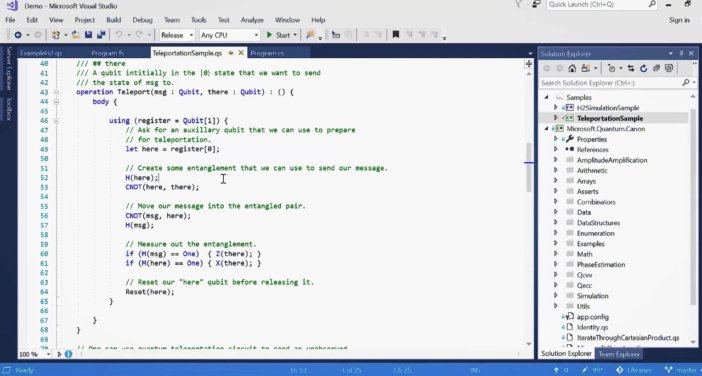Open the Release configuration dropdown
The image size is (702, 376).
pyautogui.click(x=177, y=35)
